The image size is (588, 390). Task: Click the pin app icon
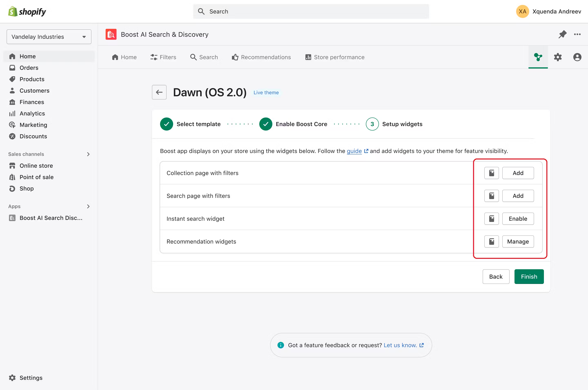point(562,34)
